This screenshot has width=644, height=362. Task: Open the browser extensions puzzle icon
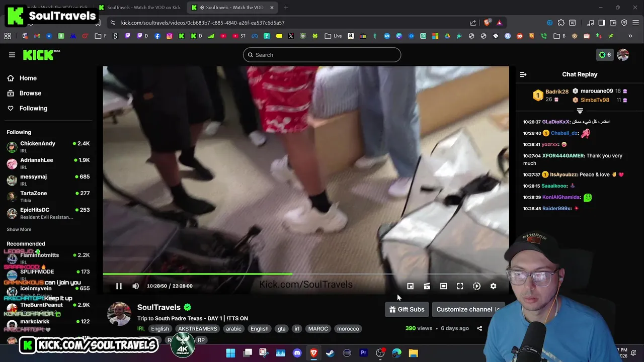[561, 23]
